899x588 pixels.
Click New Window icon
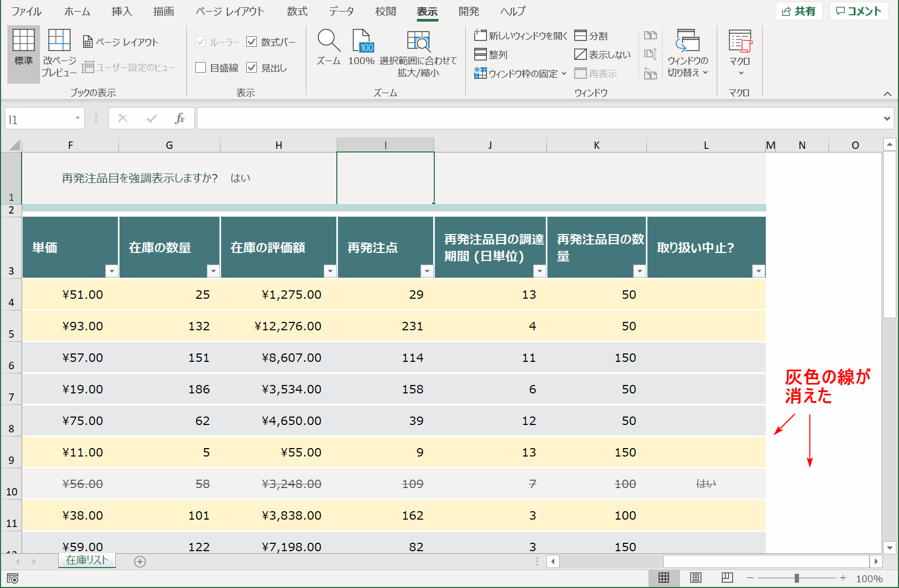point(480,35)
